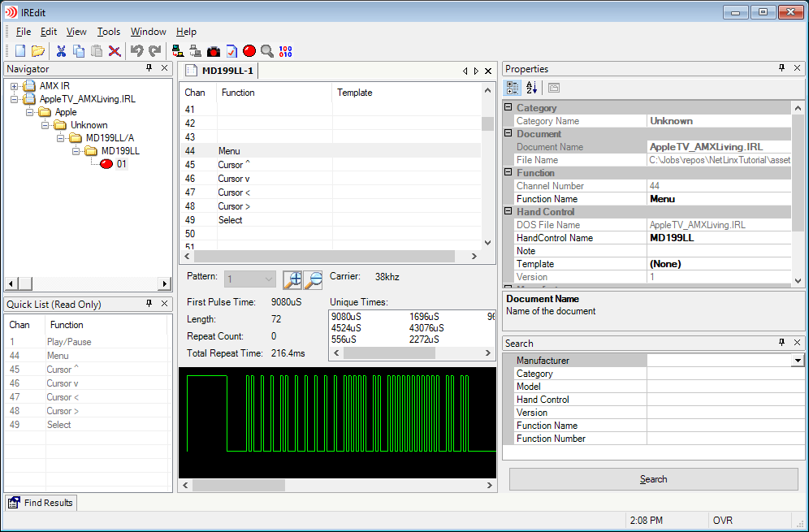Screen dimensions: 809x532
Task: Open the Manufacturer dropdown in Search
Action: (x=798, y=361)
